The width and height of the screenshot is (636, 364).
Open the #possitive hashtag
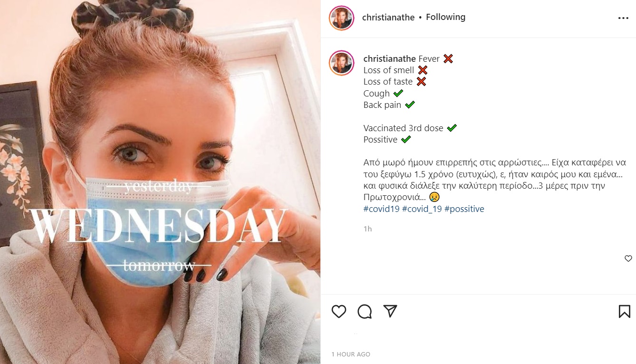464,209
